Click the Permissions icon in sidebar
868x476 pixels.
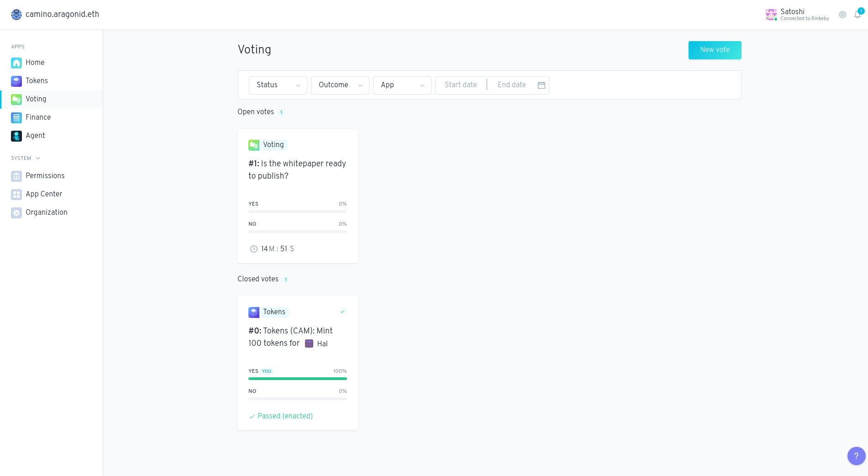click(x=16, y=176)
